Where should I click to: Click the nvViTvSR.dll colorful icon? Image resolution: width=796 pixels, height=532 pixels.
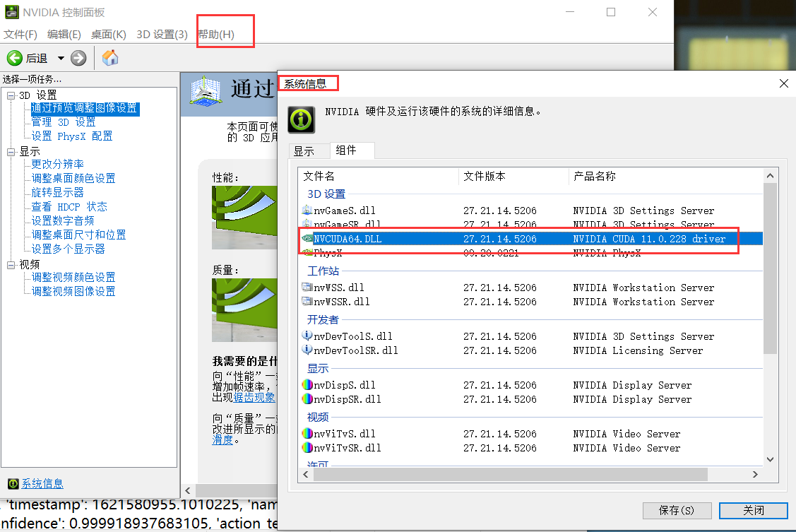coord(307,447)
